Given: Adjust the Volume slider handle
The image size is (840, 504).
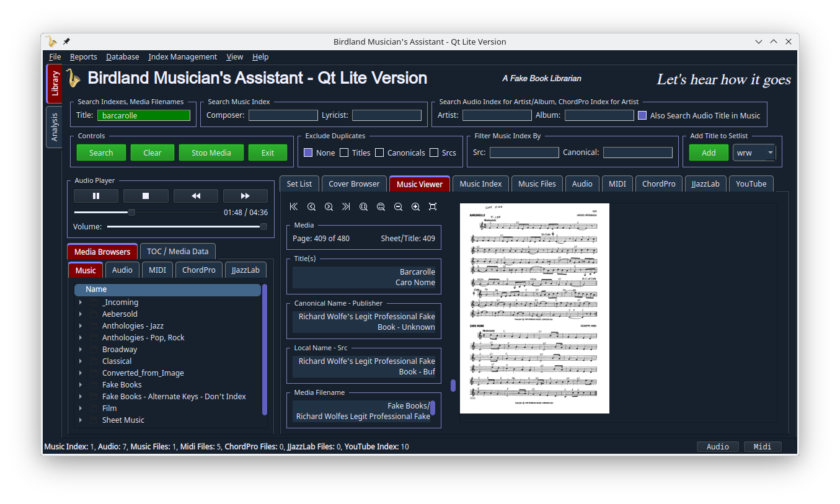Looking at the screenshot, I should pyautogui.click(x=263, y=227).
